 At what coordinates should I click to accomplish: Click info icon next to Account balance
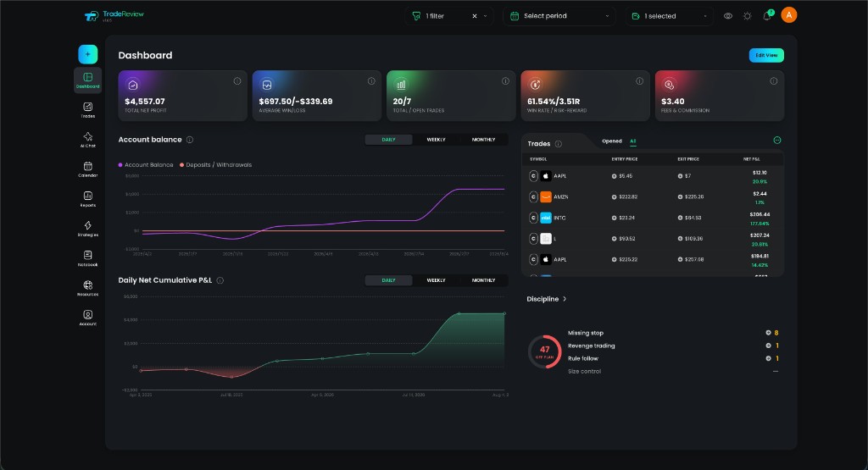point(190,140)
